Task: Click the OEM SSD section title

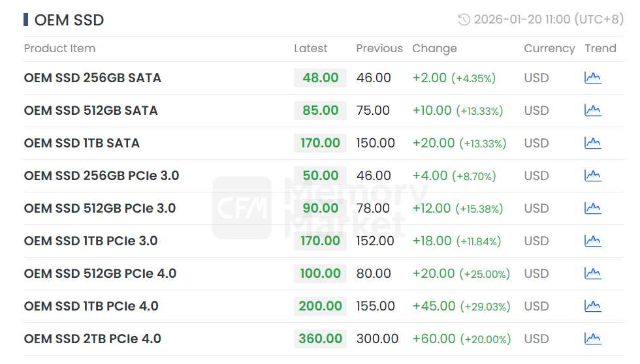Action: 69,20
